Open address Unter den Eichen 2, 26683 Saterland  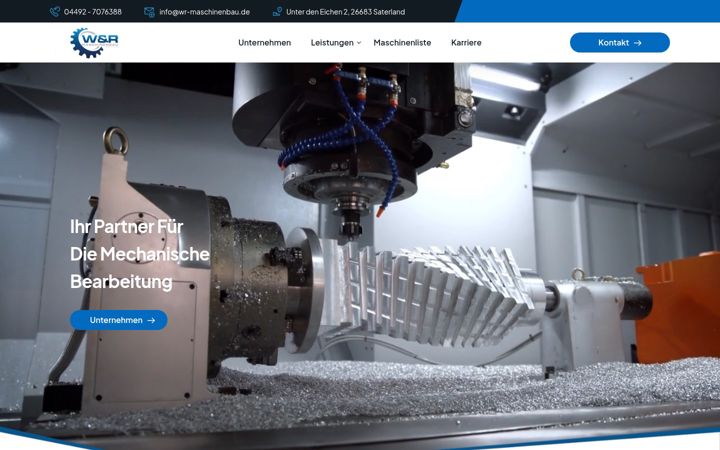click(345, 12)
